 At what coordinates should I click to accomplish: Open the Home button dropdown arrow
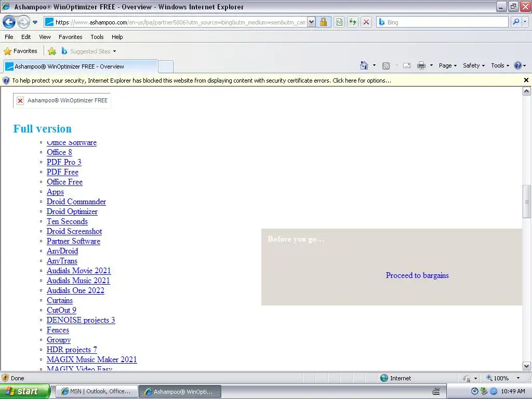pos(374,65)
